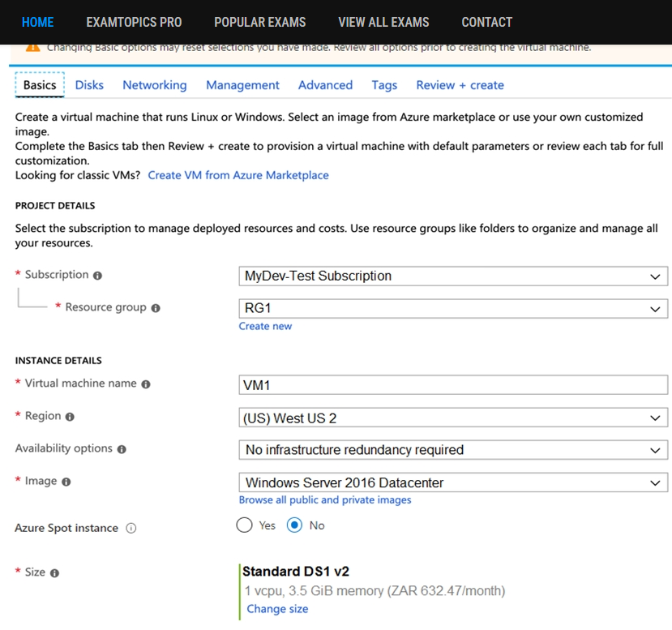Viewport: 672px width, 630px height.
Task: Open the Image Windows Server dropdown
Action: pos(453,482)
